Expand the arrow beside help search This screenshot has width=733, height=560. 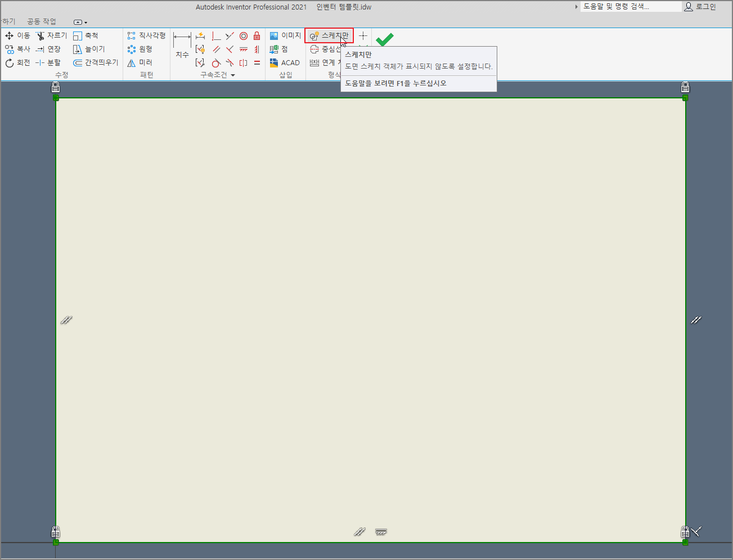point(576,7)
